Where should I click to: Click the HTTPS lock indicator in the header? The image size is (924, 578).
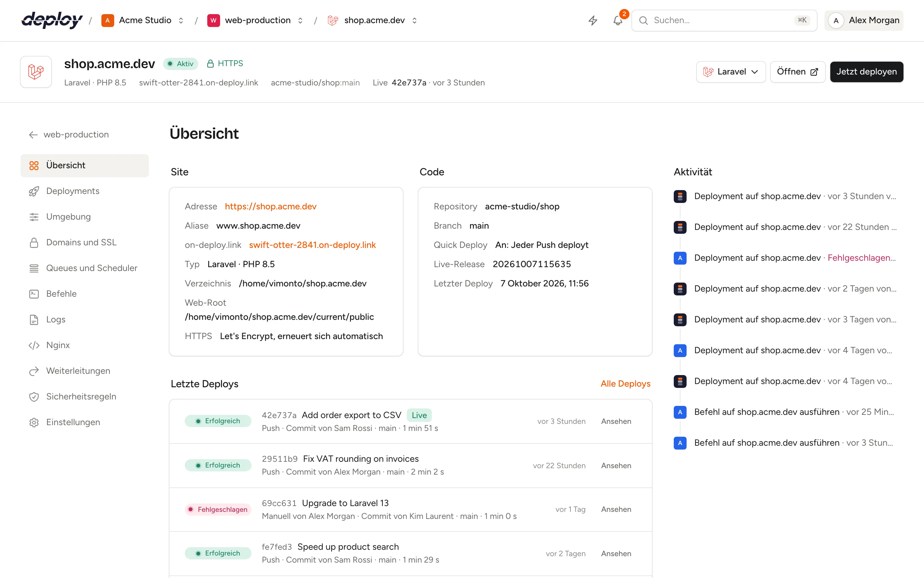(x=225, y=64)
